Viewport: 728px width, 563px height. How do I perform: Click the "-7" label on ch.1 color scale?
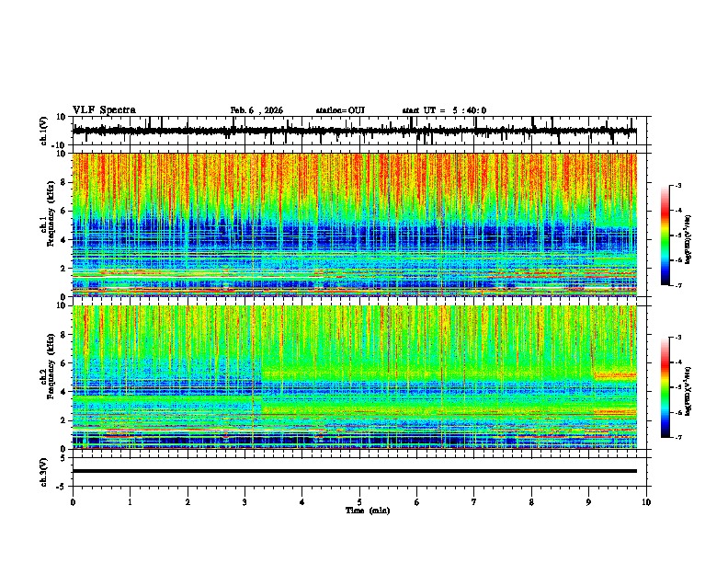pyautogui.click(x=677, y=285)
